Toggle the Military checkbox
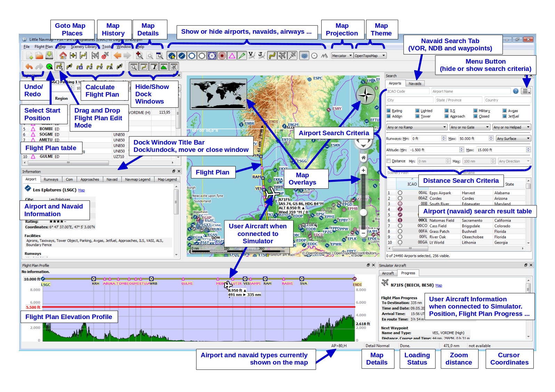555x392 pixels. [475, 111]
